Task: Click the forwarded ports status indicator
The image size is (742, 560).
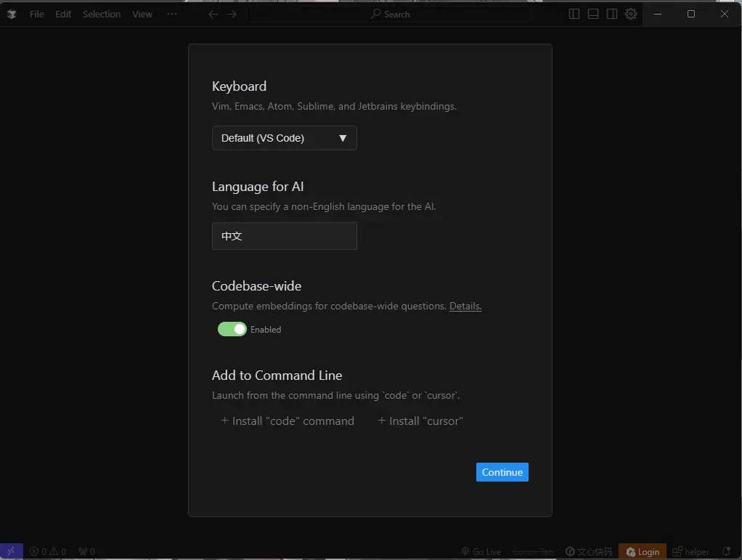Action: coord(86,551)
